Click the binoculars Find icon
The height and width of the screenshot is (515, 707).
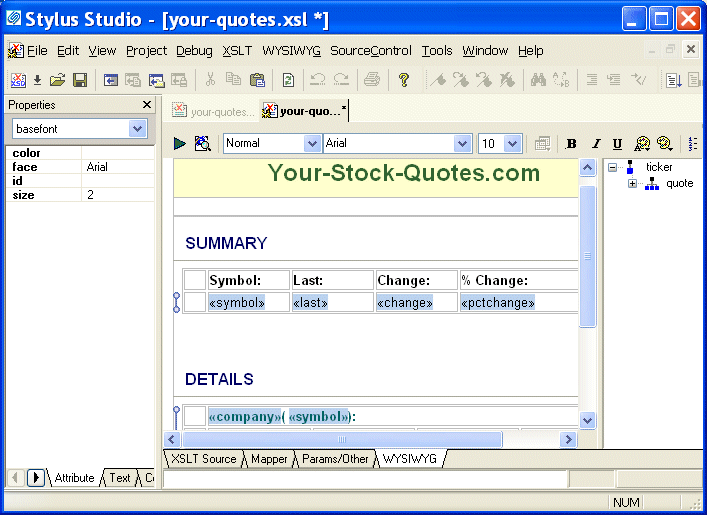pos(538,80)
